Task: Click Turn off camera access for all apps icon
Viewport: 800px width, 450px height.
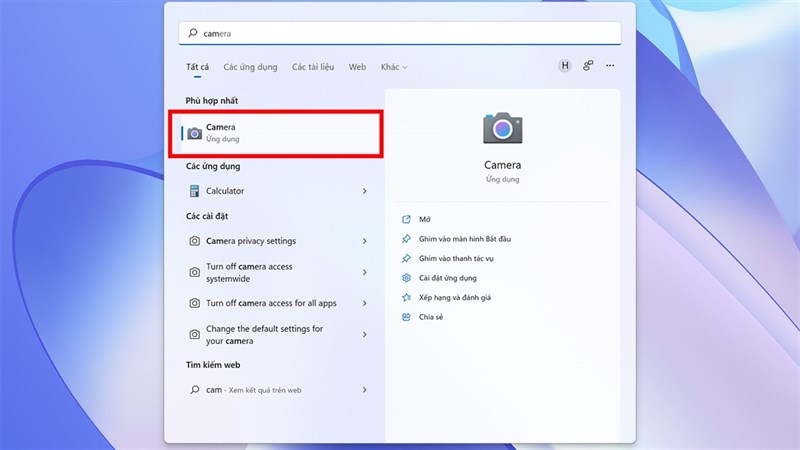Action: click(x=194, y=303)
